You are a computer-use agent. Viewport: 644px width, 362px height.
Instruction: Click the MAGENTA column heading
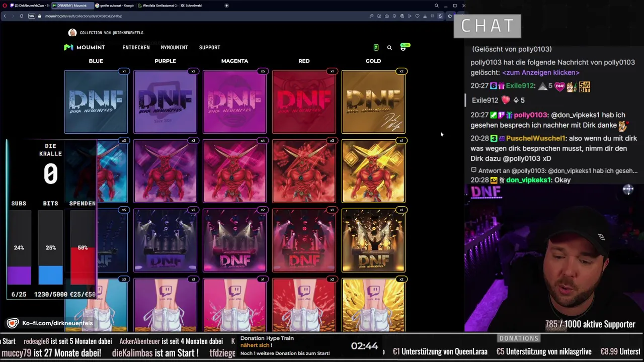[234, 61]
